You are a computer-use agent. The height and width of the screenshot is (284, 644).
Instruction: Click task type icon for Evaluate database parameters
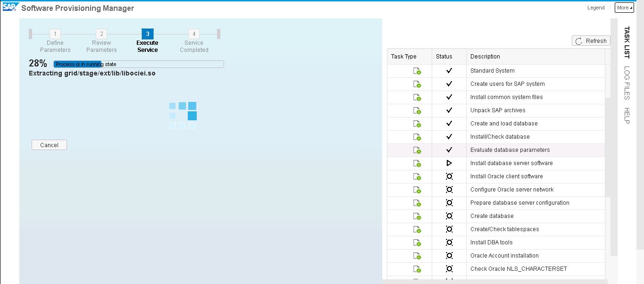(x=417, y=150)
